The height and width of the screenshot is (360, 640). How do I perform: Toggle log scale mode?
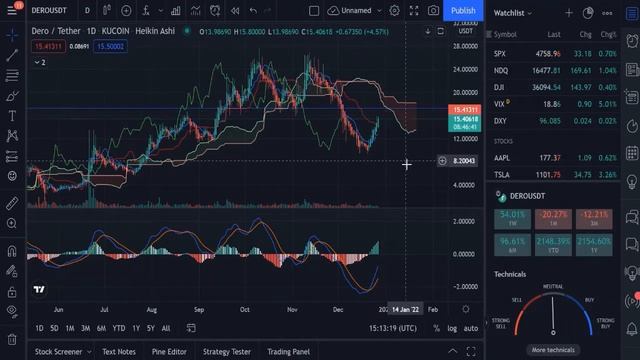[x=452, y=328]
